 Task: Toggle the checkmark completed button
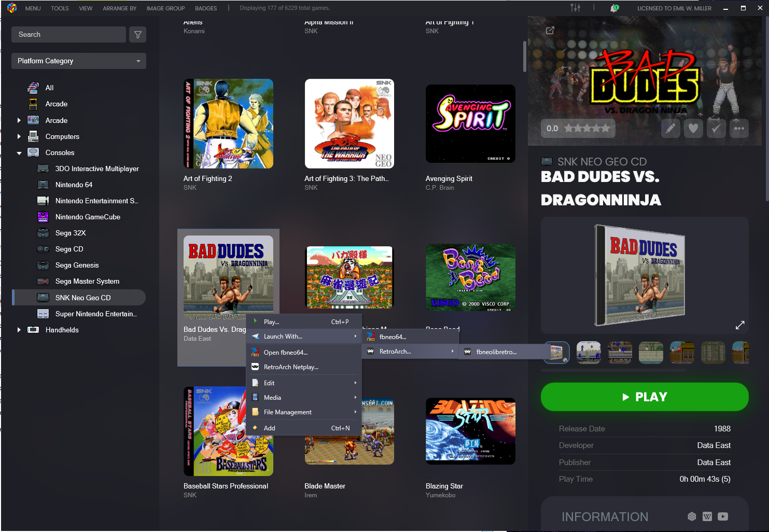pos(716,128)
